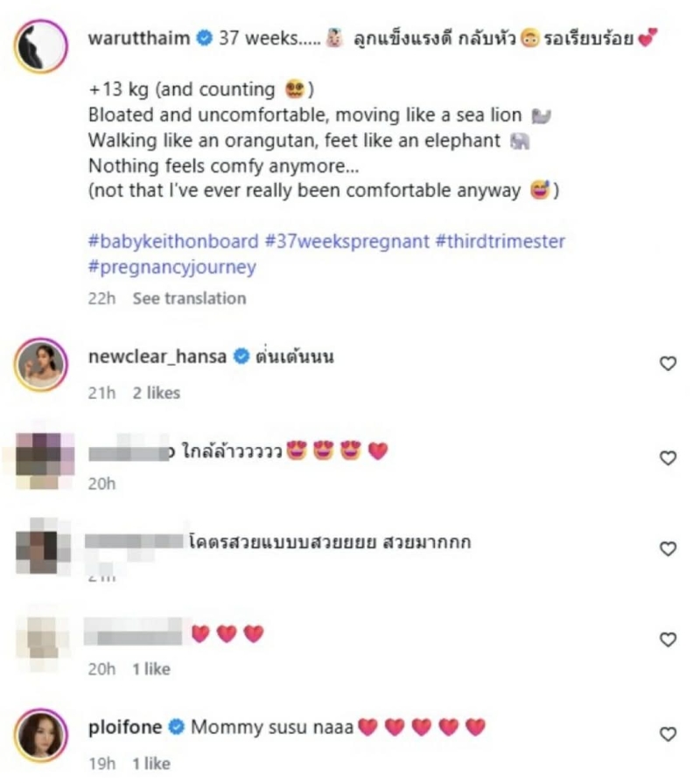Viewport: 700px width, 783px height.
Task: Click the verified badge next to ploifone
Action: pyautogui.click(x=176, y=726)
